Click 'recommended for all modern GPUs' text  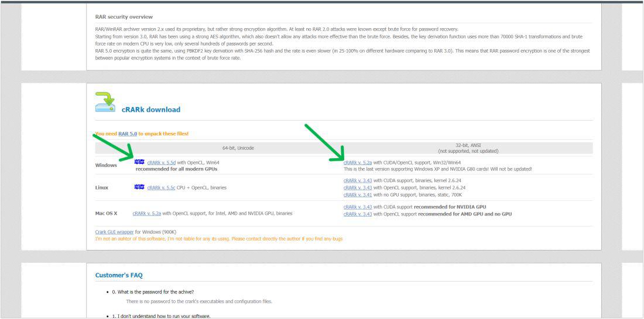[x=177, y=169]
